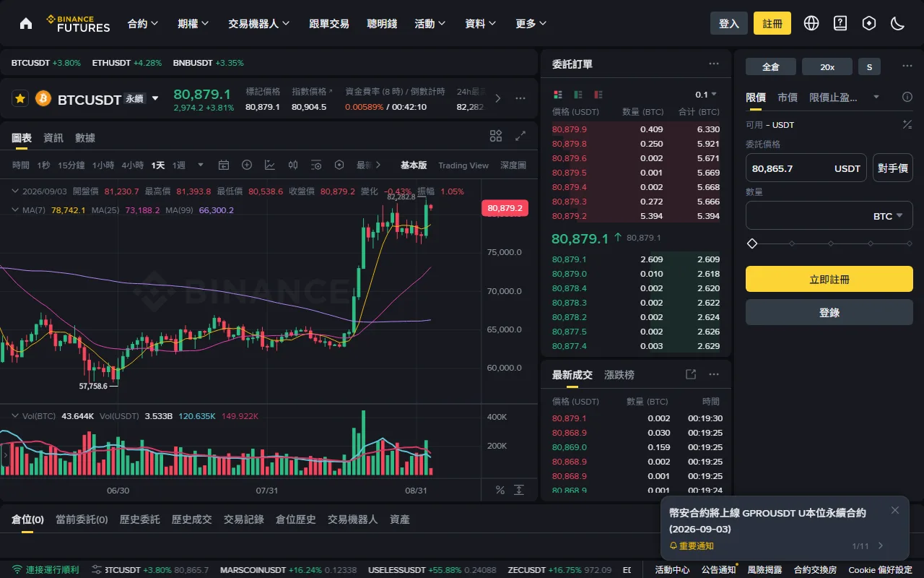Switch to the 數據 tab

coord(85,137)
